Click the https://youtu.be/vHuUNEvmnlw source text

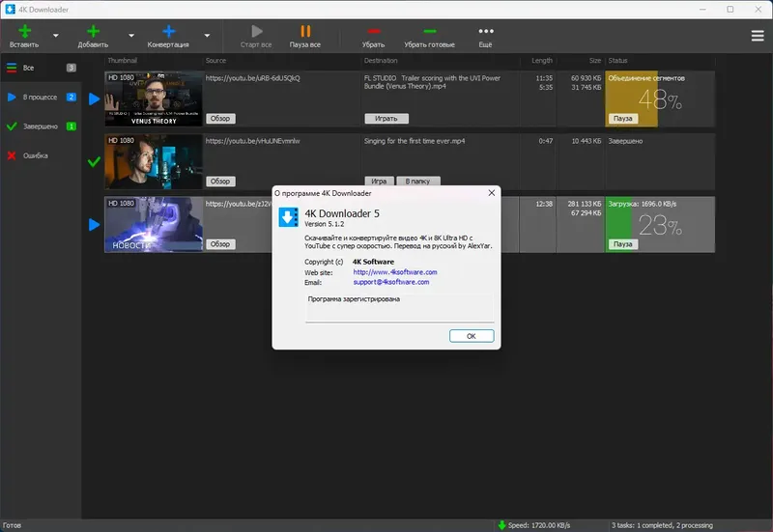tap(252, 141)
